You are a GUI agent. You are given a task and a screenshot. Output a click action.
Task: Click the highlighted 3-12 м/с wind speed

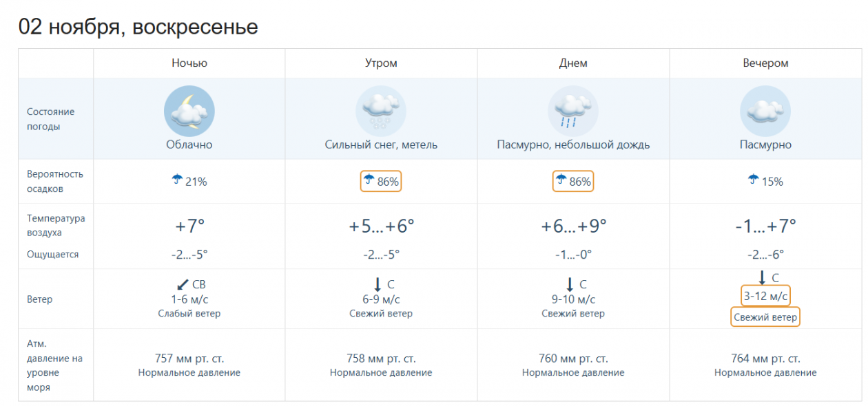point(765,296)
